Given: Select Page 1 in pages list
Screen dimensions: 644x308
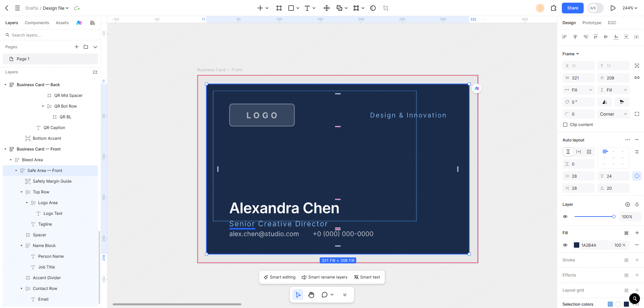Looking at the screenshot, I should [50, 59].
